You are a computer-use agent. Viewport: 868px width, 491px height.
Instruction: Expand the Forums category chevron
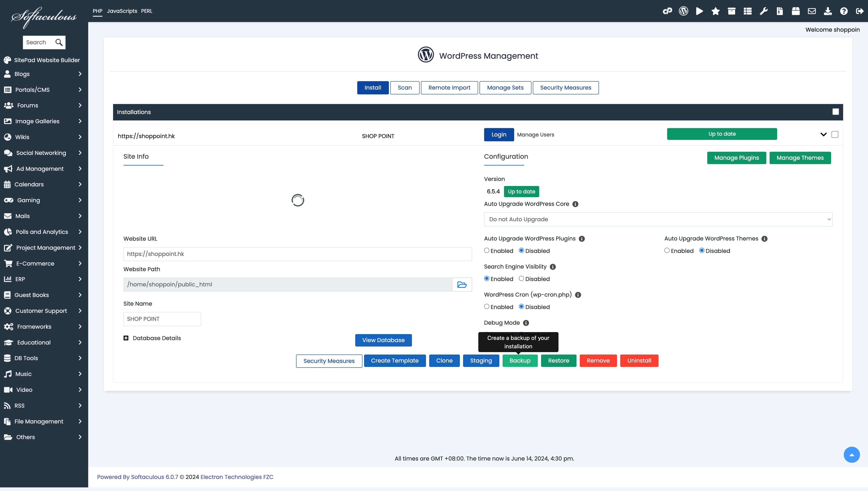(x=80, y=106)
